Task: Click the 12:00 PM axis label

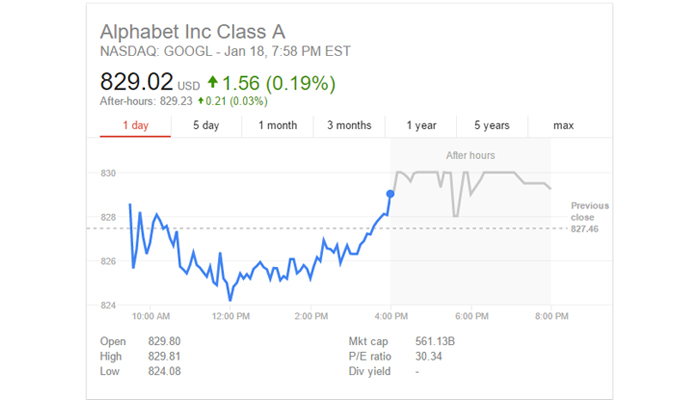Action: [230, 316]
